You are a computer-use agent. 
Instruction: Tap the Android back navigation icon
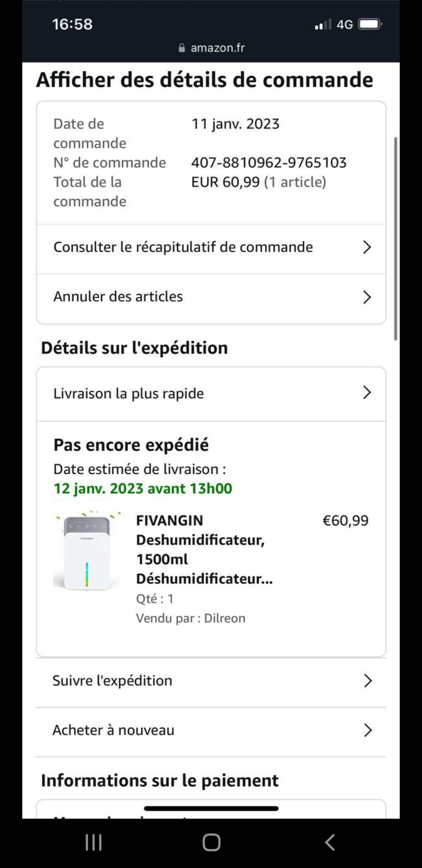pyautogui.click(x=330, y=842)
